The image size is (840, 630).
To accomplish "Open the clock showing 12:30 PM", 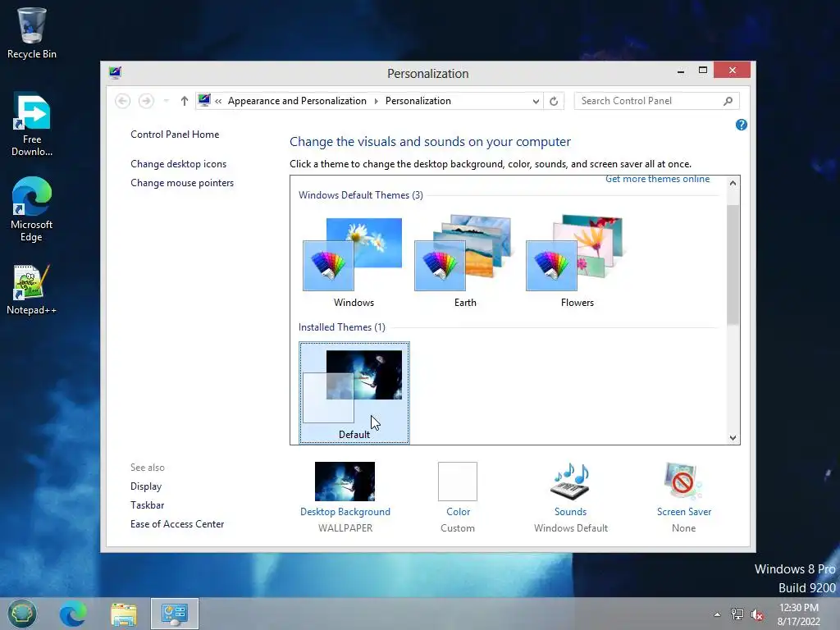I will [x=799, y=614].
